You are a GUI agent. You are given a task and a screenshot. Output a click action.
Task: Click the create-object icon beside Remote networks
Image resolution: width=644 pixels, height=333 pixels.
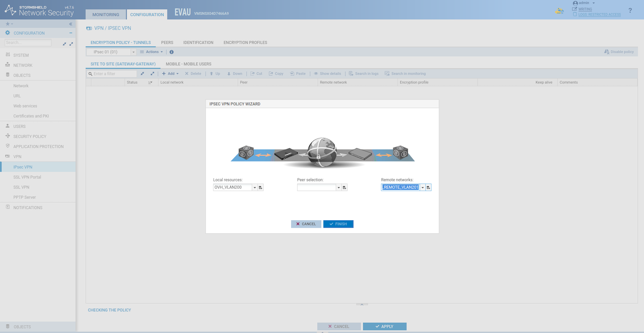pos(428,188)
